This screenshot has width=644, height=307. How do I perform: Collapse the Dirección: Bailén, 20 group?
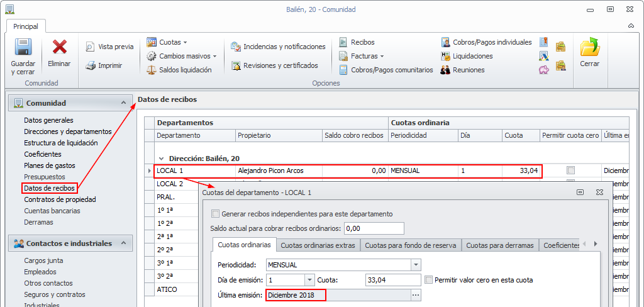click(x=162, y=159)
